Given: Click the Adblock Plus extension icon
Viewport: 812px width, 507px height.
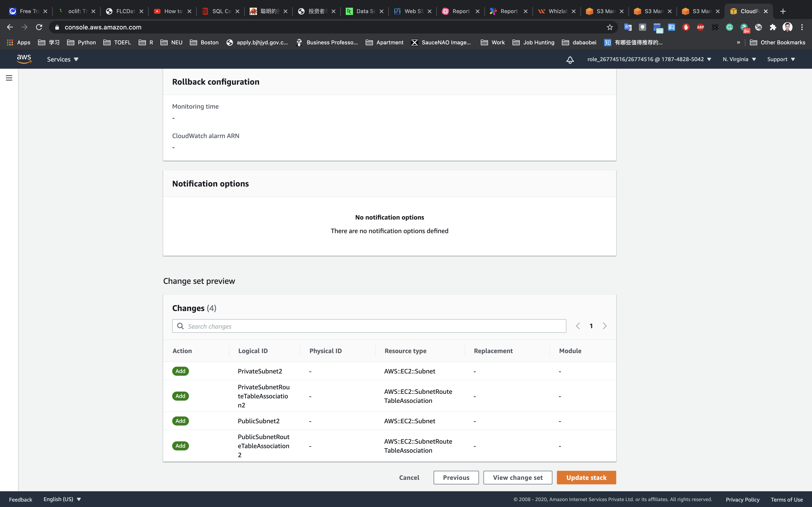Looking at the screenshot, I should [700, 27].
